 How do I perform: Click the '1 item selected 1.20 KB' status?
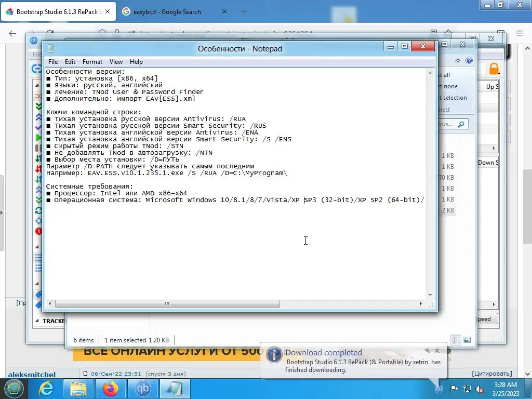tap(137, 340)
